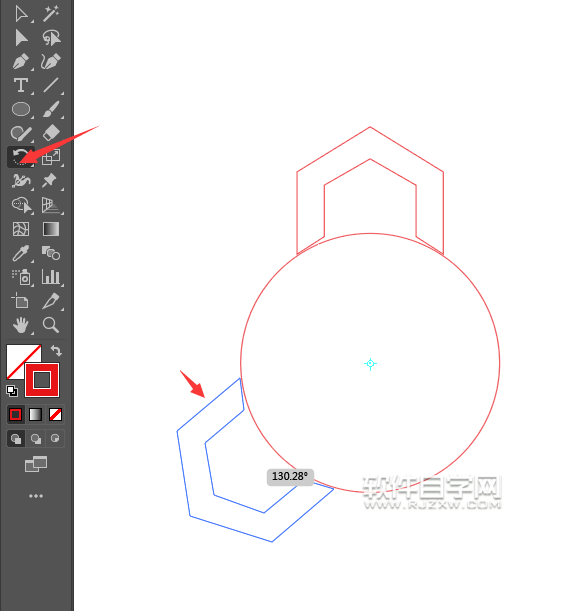Activate the Type tool

click(x=21, y=85)
